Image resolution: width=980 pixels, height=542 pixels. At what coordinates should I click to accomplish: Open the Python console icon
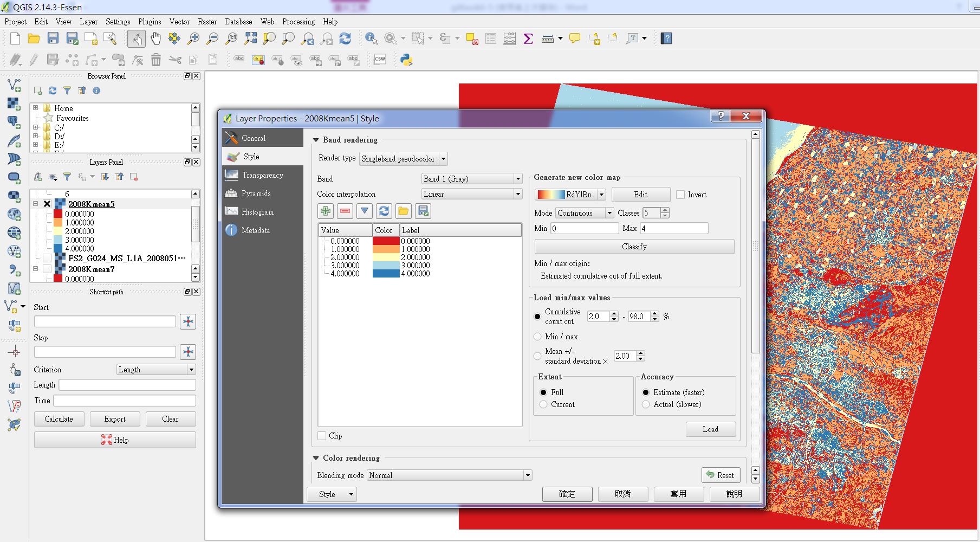(406, 60)
